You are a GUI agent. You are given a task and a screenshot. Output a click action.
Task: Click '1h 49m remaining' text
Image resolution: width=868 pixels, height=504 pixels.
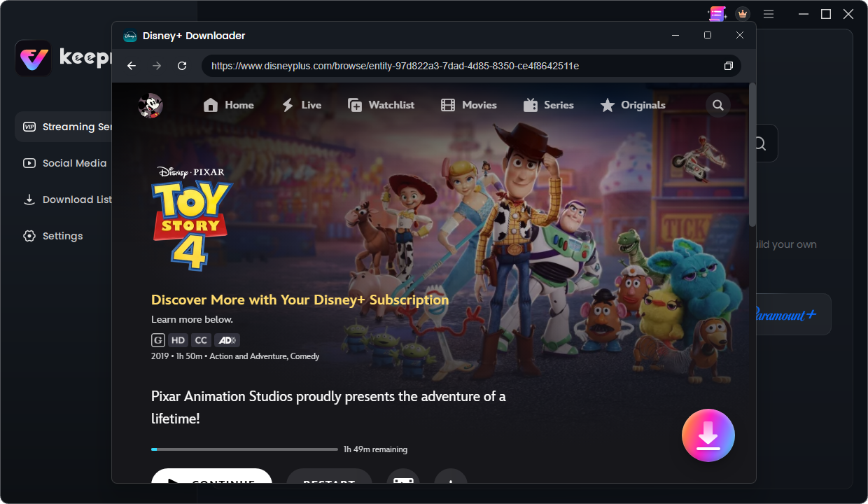point(375,449)
